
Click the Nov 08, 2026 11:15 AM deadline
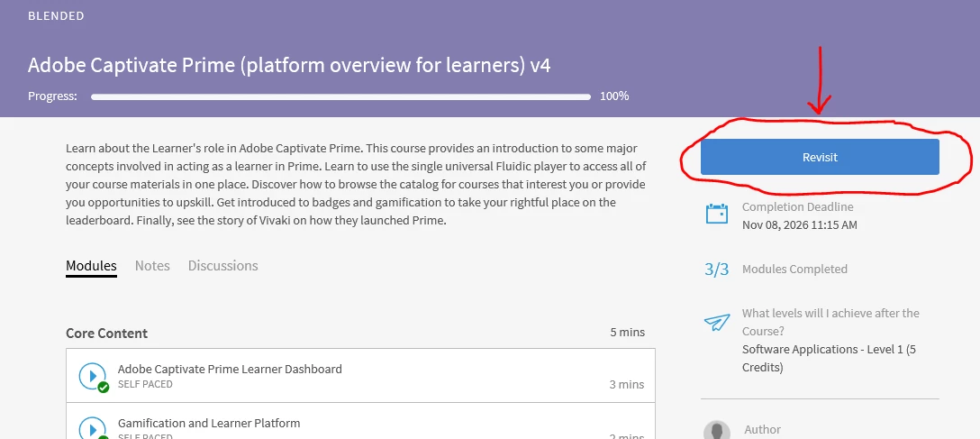click(799, 225)
